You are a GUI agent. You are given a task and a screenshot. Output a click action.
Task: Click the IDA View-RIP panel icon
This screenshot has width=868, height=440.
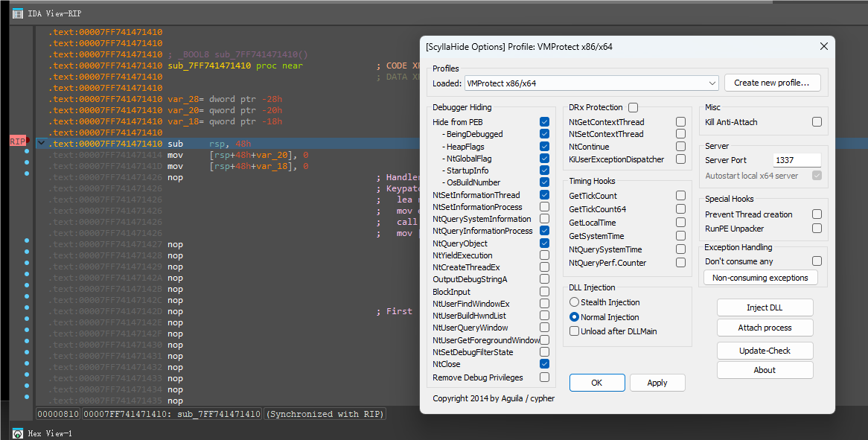pyautogui.click(x=18, y=13)
